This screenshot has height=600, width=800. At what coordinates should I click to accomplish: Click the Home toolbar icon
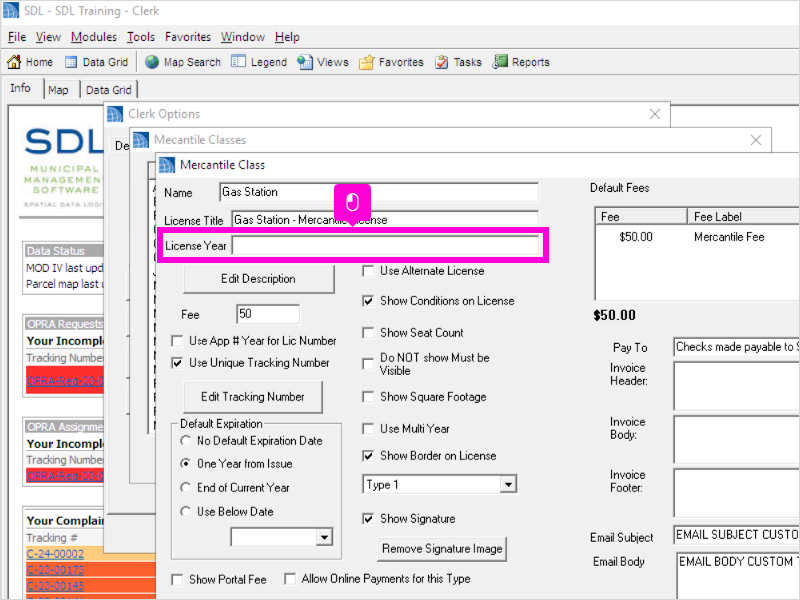(x=14, y=62)
